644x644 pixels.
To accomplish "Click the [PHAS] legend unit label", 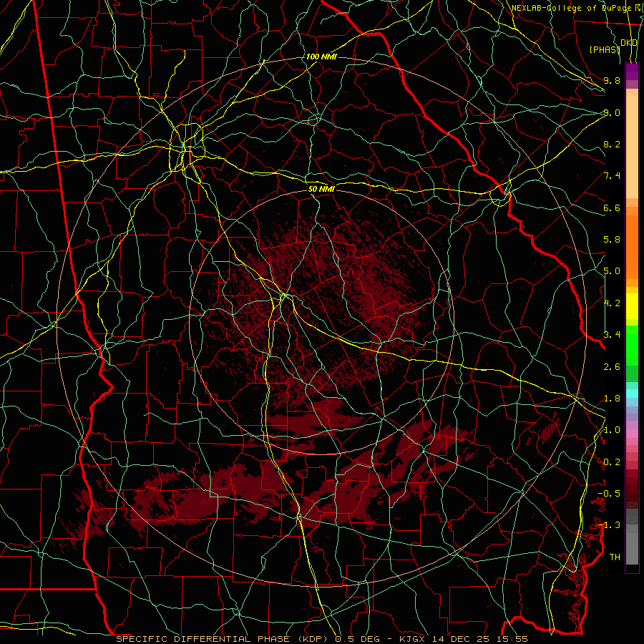I will pyautogui.click(x=605, y=49).
